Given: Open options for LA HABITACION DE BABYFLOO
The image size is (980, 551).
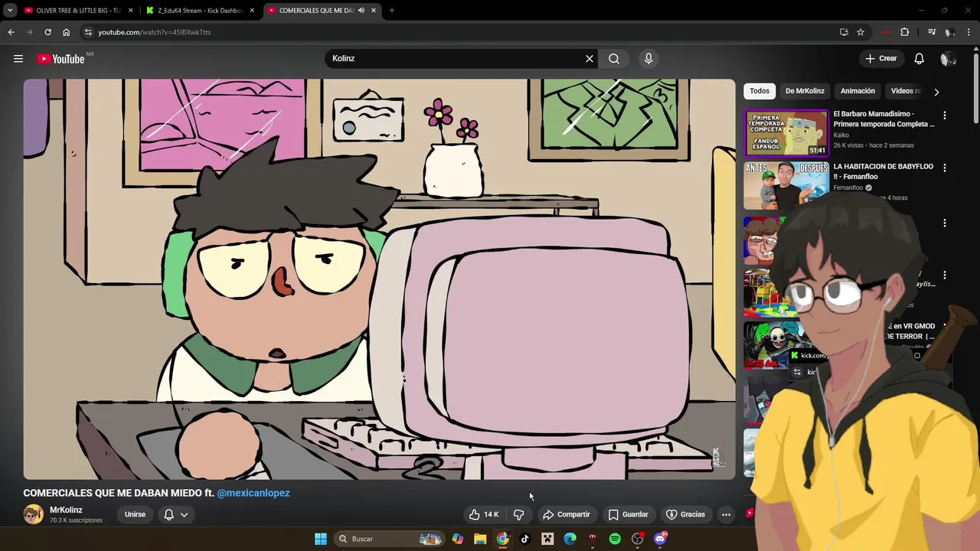Looking at the screenshot, I should pyautogui.click(x=944, y=168).
